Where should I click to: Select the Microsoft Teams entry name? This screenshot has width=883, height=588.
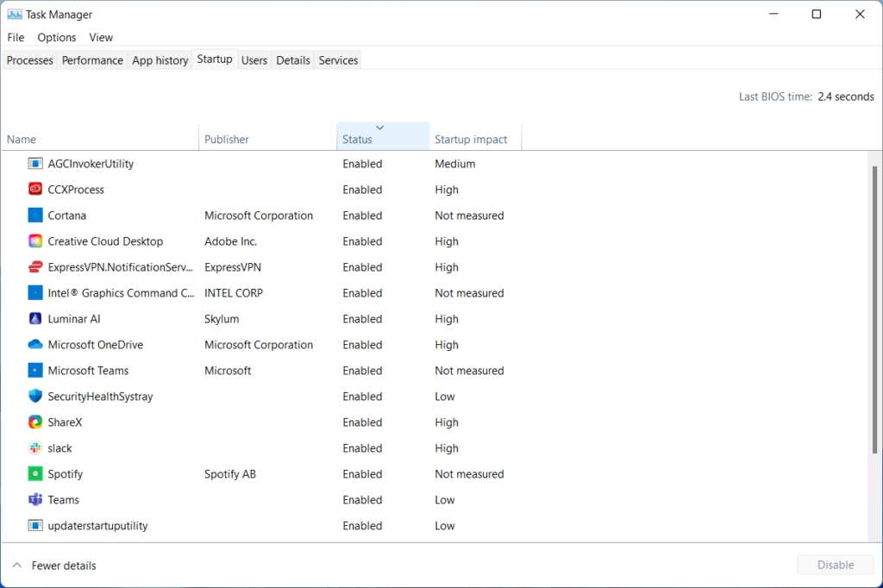[x=88, y=371]
